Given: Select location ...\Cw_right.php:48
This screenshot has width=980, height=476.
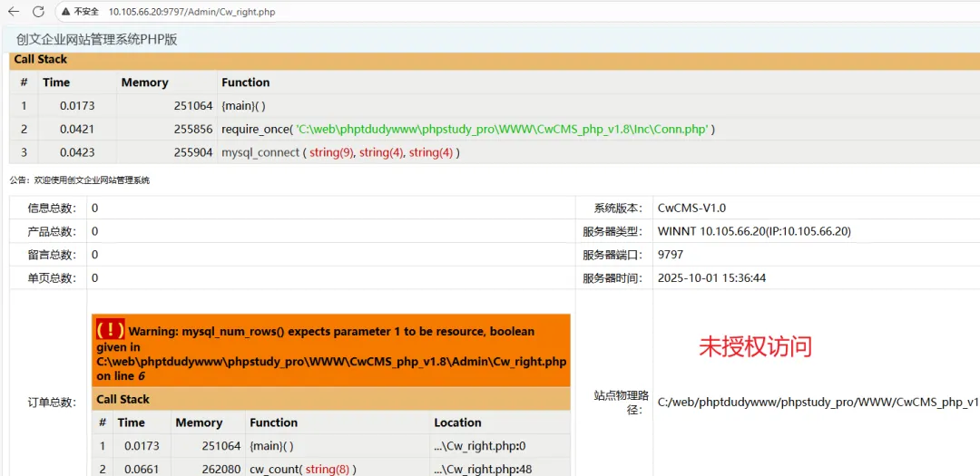Looking at the screenshot, I should click(483, 469).
